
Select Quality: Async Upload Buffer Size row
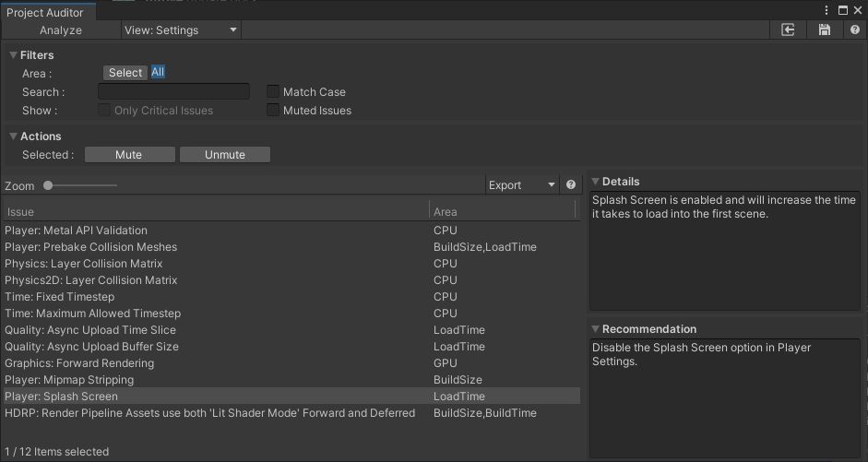click(x=291, y=347)
